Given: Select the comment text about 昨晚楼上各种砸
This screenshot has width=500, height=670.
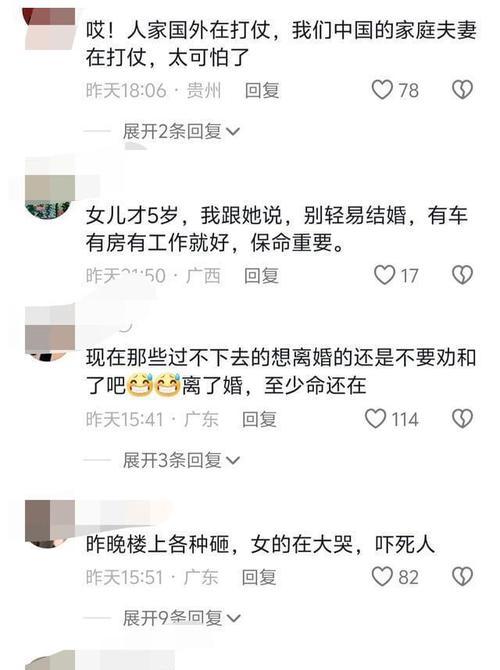Looking at the screenshot, I should (x=260, y=544).
